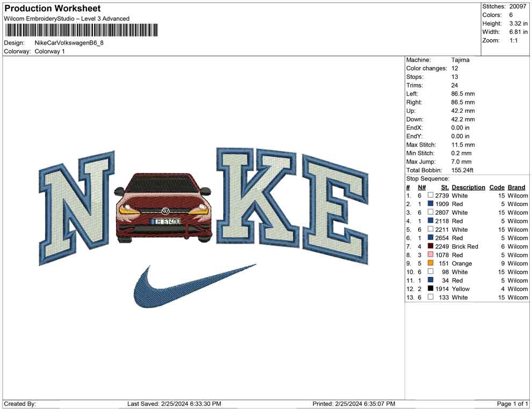Click the Brand column header

coord(516,187)
